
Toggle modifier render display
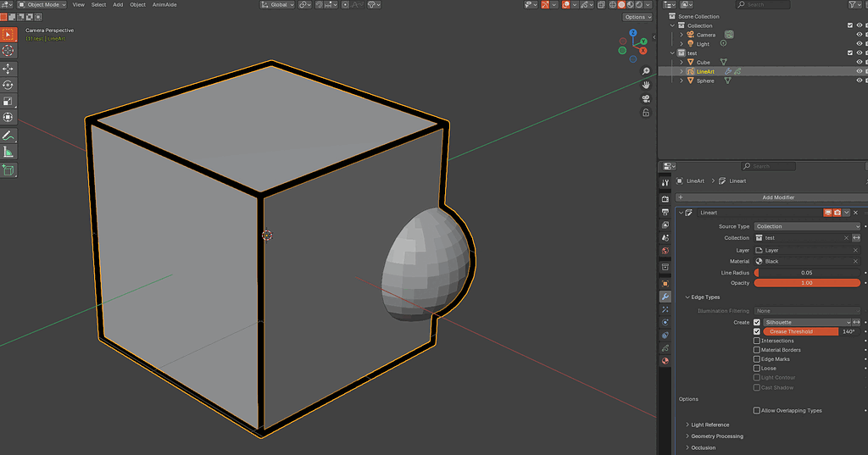pyautogui.click(x=837, y=213)
